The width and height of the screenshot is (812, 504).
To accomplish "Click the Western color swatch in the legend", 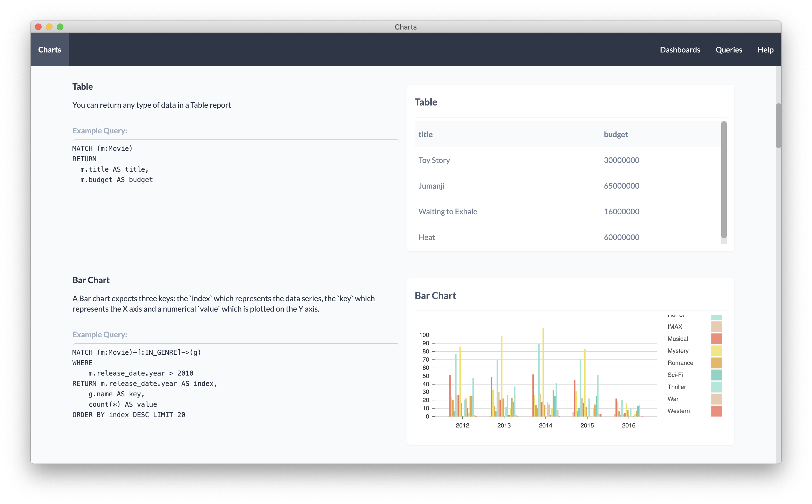I will click(x=716, y=411).
